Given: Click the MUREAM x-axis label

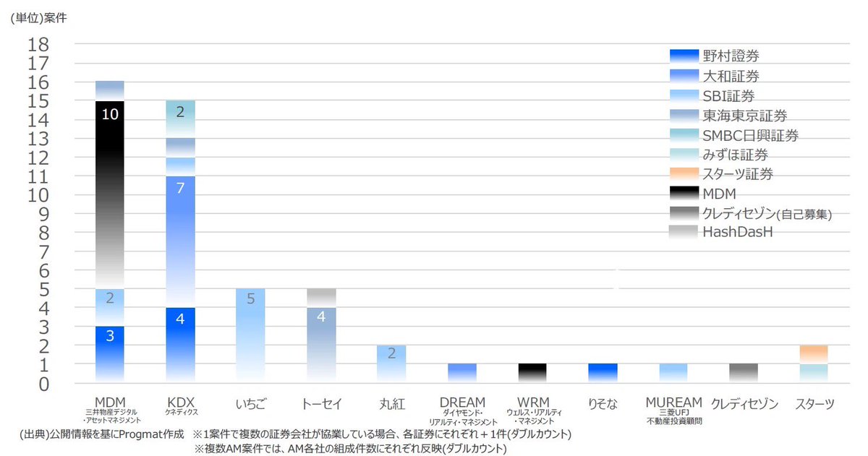Looking at the screenshot, I should [x=673, y=403].
